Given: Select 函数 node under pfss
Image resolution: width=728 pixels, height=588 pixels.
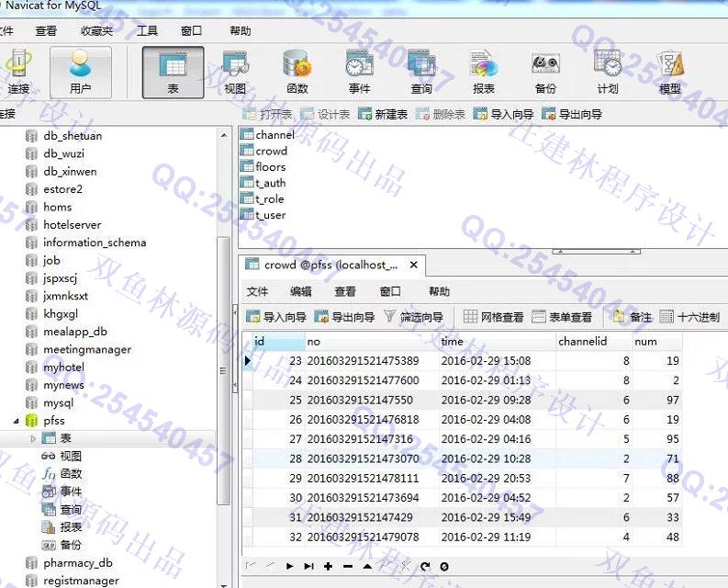Looking at the screenshot, I should pyautogui.click(x=62, y=474).
